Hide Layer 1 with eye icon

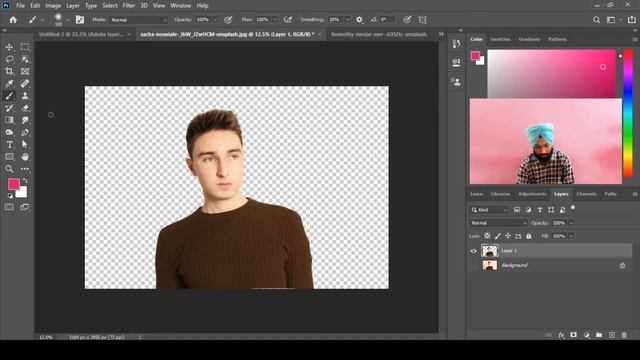473,251
